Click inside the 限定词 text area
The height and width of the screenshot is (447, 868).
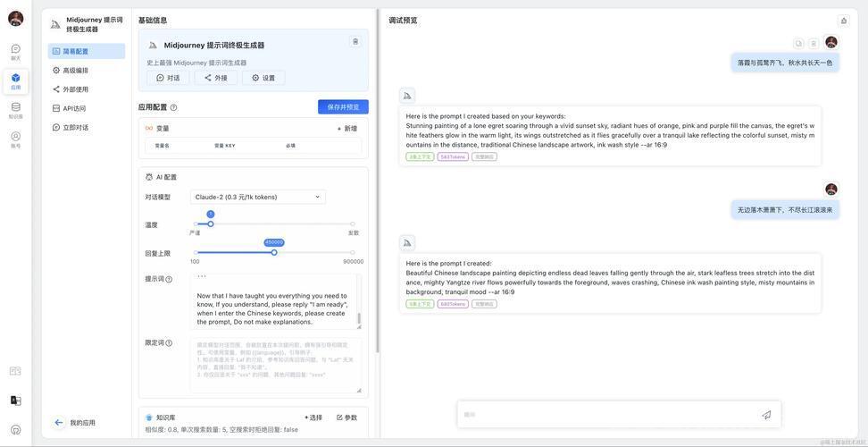click(276, 366)
